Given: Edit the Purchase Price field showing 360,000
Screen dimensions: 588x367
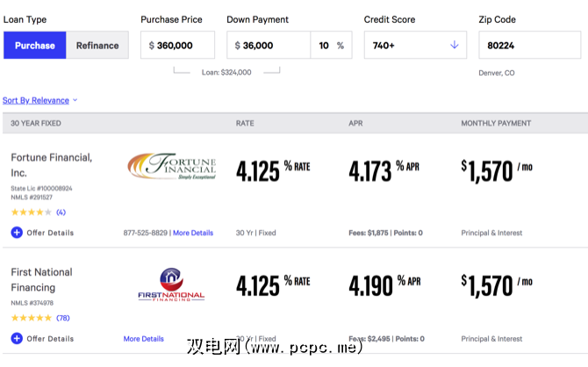Looking at the screenshot, I should pos(178,45).
